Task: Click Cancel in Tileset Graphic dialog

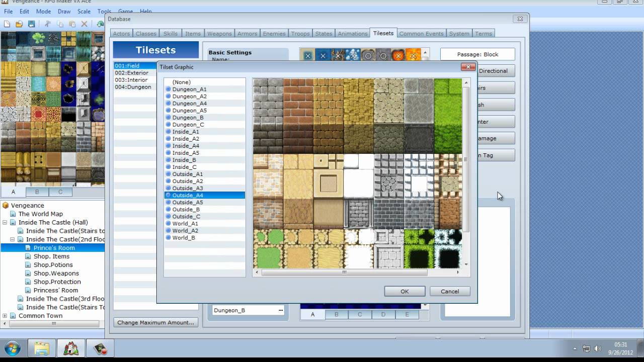Action: 450,291
